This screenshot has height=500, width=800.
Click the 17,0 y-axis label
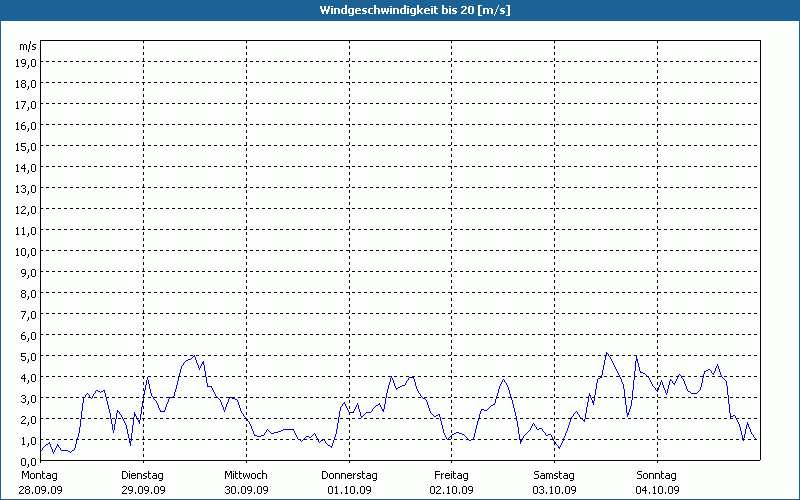click(x=26, y=105)
